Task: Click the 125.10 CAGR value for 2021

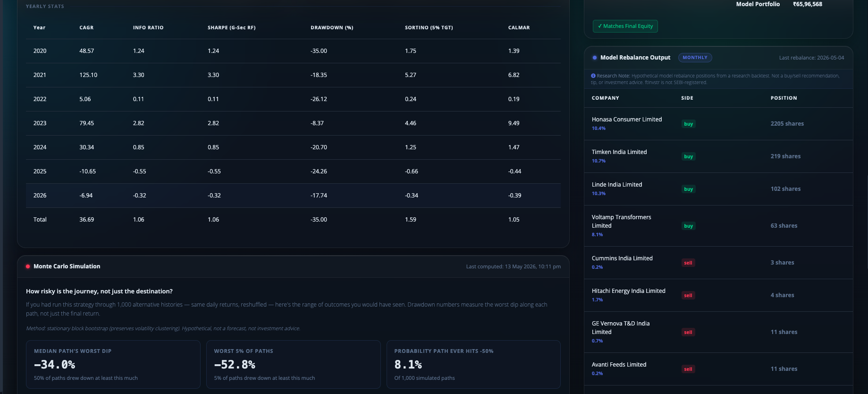Action: [88, 75]
